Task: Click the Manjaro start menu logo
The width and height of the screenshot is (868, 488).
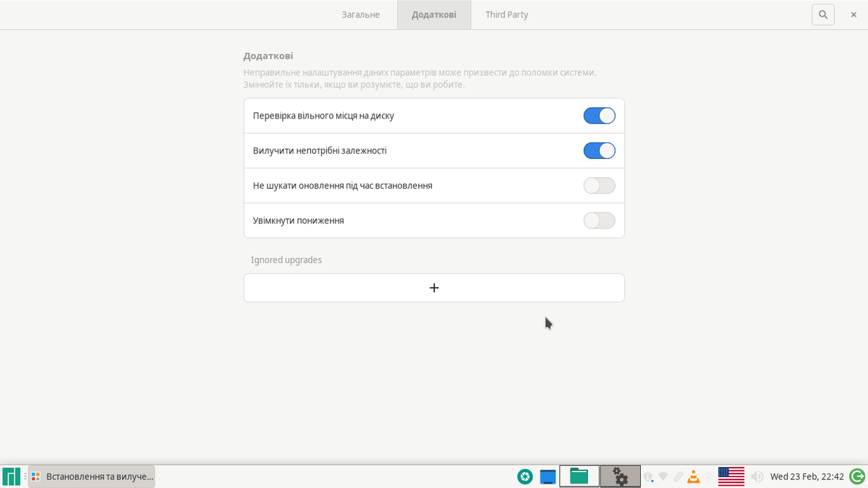Action: [11, 476]
